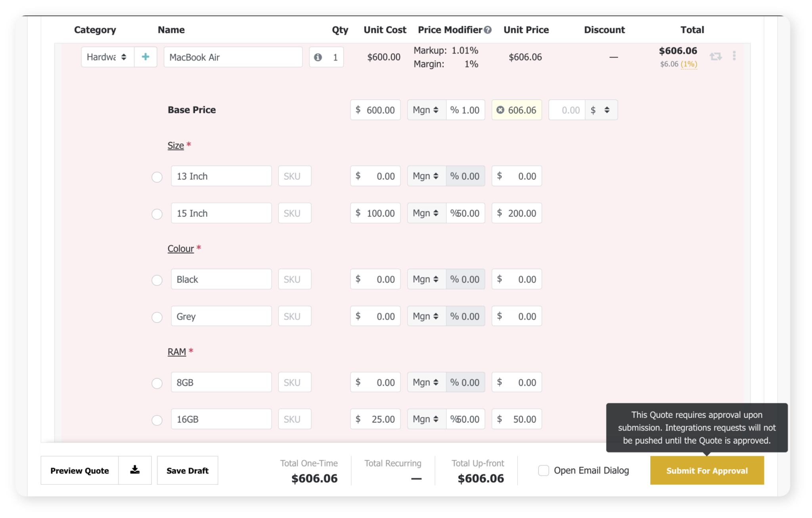The height and width of the screenshot is (518, 812).
Task: Click the Save Draft button
Action: coord(187,470)
